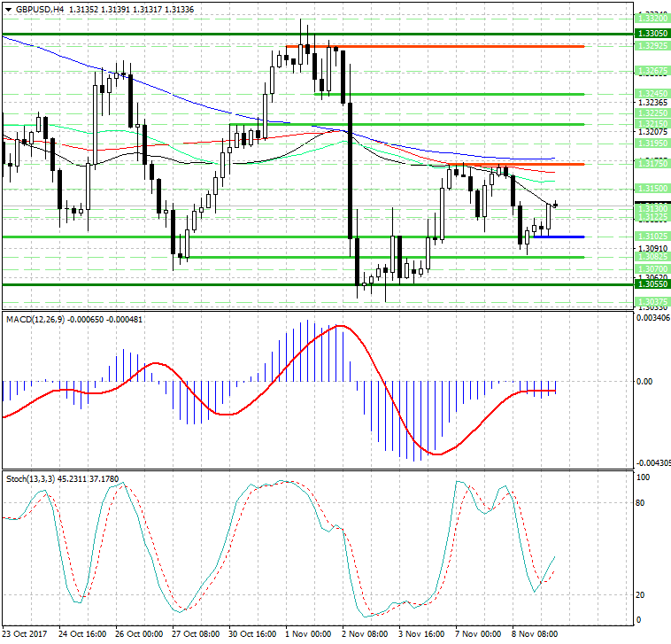
Task: Select the 1.32675 price label
Action: 652,70
